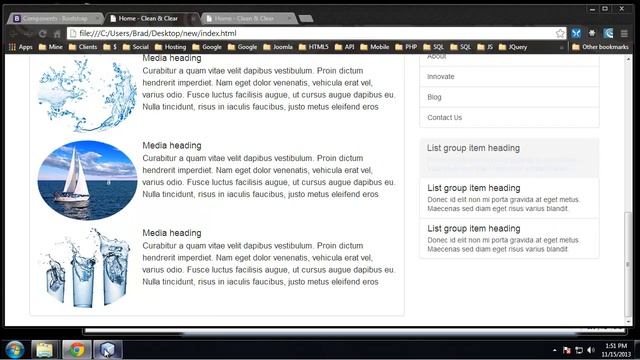Open the Social bookmarks folder

[136, 47]
